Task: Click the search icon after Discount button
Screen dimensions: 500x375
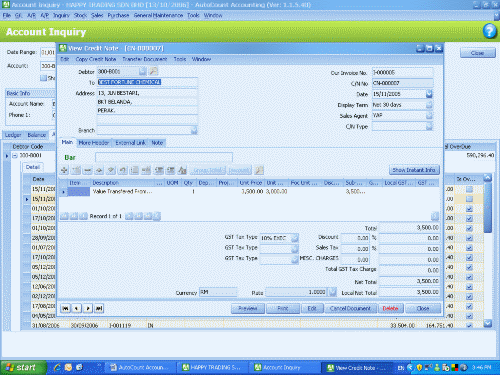Action: click(259, 170)
